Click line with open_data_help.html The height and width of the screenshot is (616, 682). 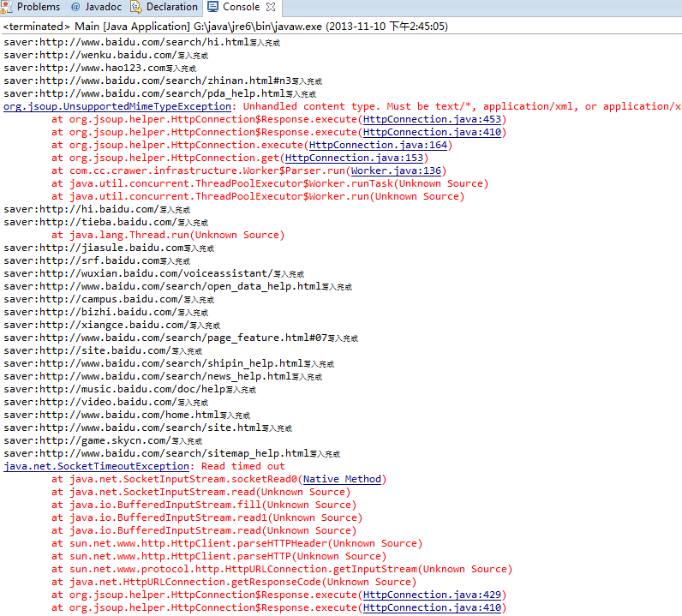click(178, 286)
